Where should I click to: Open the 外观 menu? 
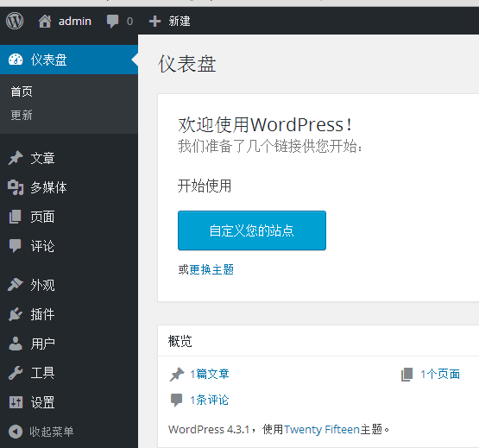[x=69, y=285]
